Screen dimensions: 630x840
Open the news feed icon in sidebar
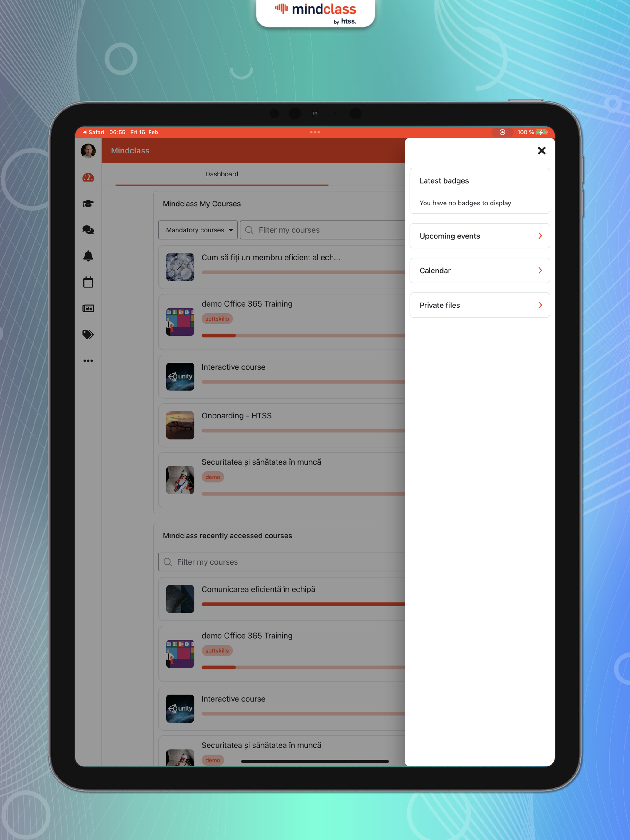tap(88, 308)
